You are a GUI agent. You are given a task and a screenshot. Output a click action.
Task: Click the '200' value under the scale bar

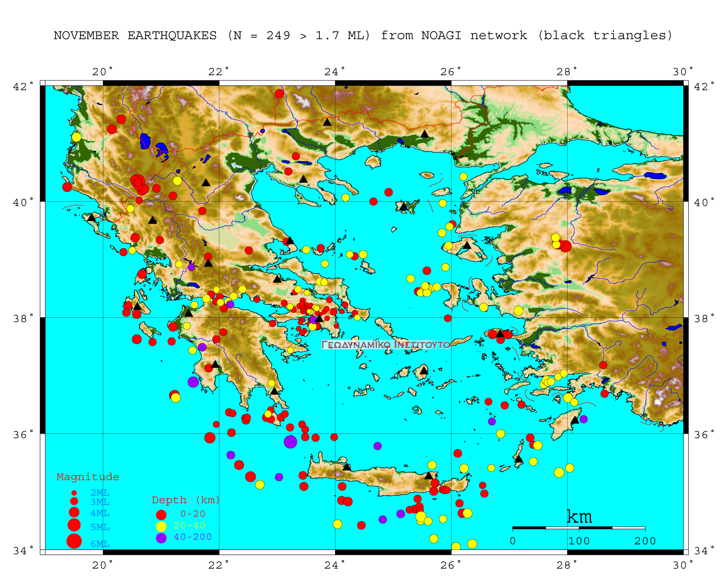click(x=645, y=541)
